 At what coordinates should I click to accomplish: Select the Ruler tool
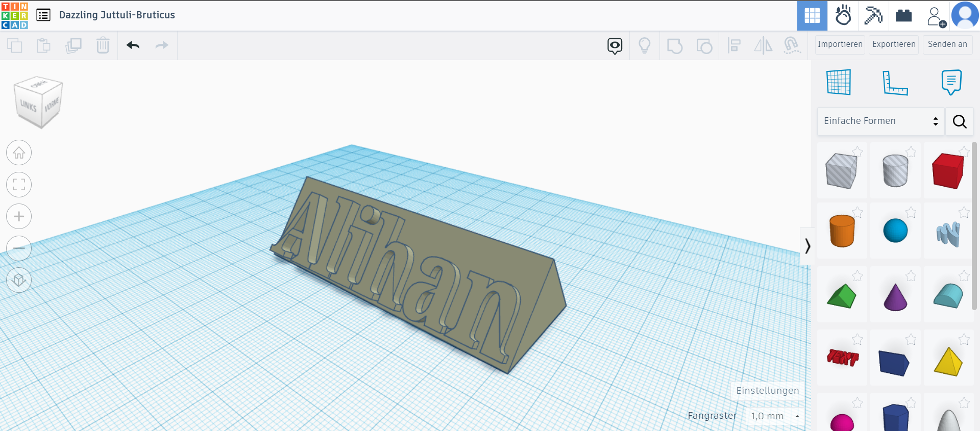click(895, 82)
